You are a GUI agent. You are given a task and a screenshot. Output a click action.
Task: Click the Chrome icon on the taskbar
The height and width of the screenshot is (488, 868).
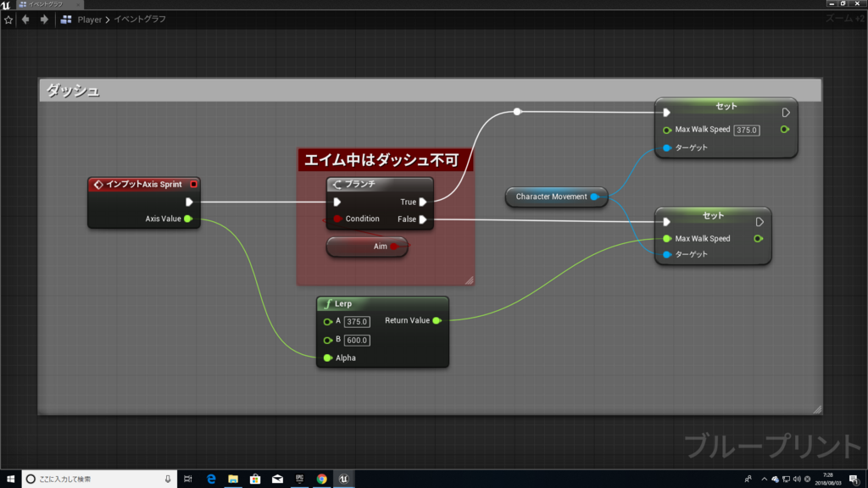pyautogui.click(x=321, y=479)
